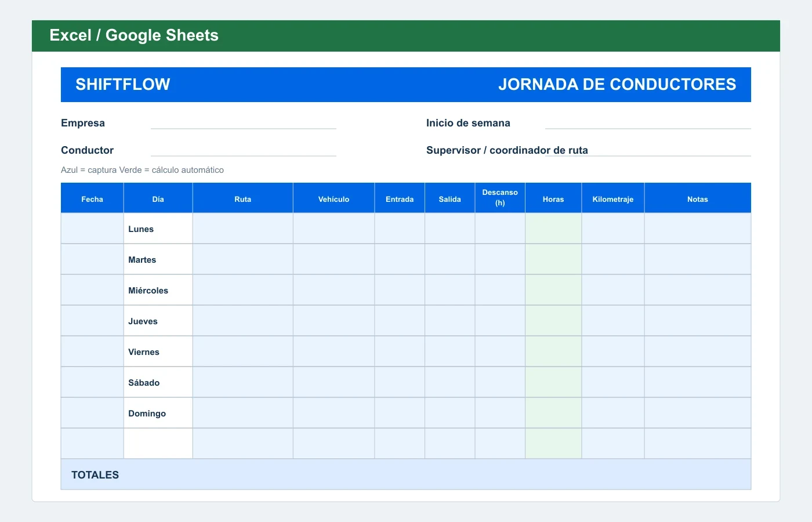Click the Entrada cell for Jueves

point(400,321)
